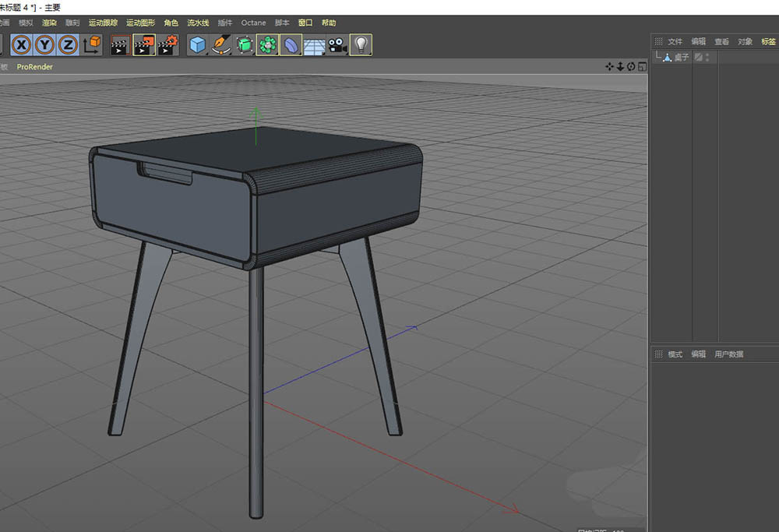This screenshot has height=532, width=779.
Task: Open Object Manager 对象 menu
Action: click(746, 42)
